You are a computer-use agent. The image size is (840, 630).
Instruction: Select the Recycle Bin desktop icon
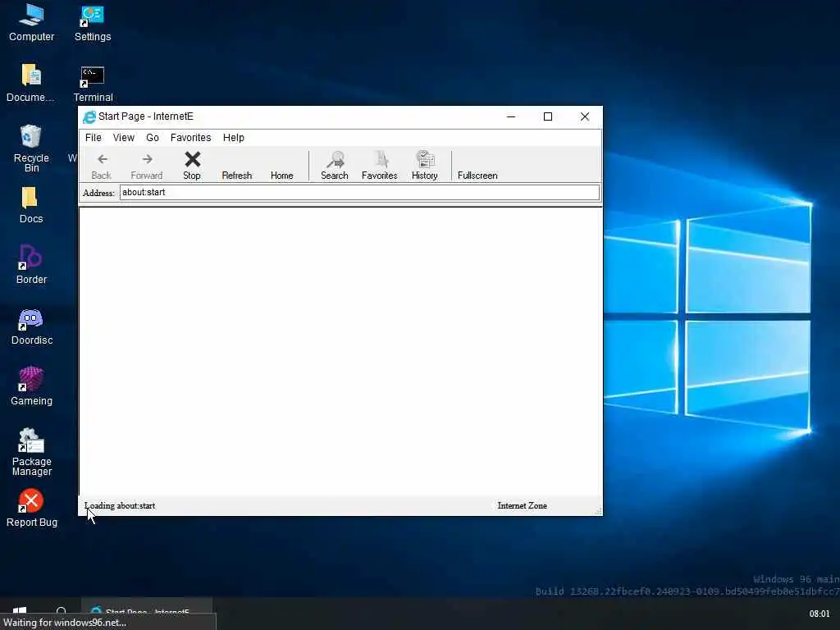(31, 148)
